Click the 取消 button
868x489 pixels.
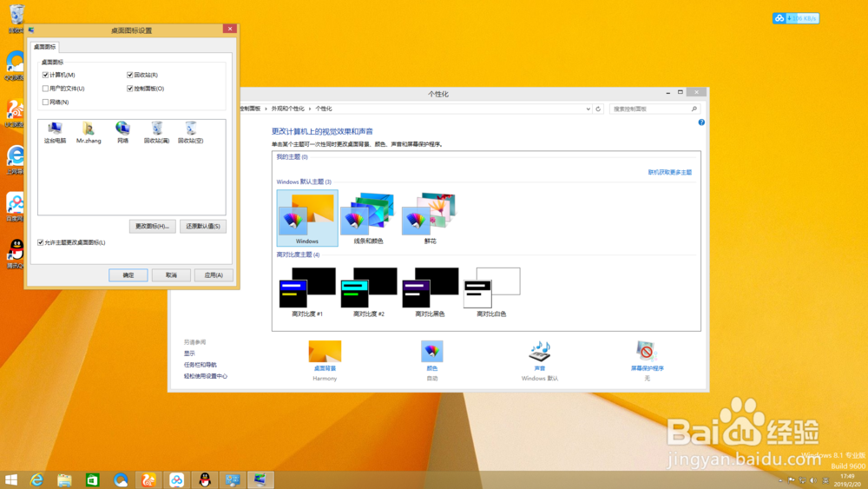tap(171, 275)
